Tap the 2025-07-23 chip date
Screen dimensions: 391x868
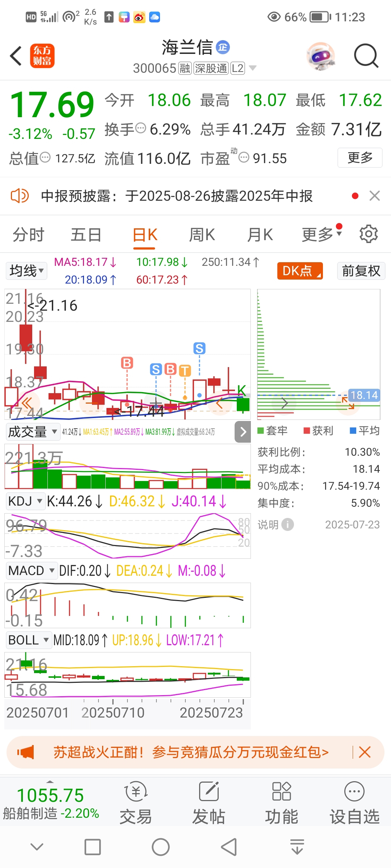[352, 524]
